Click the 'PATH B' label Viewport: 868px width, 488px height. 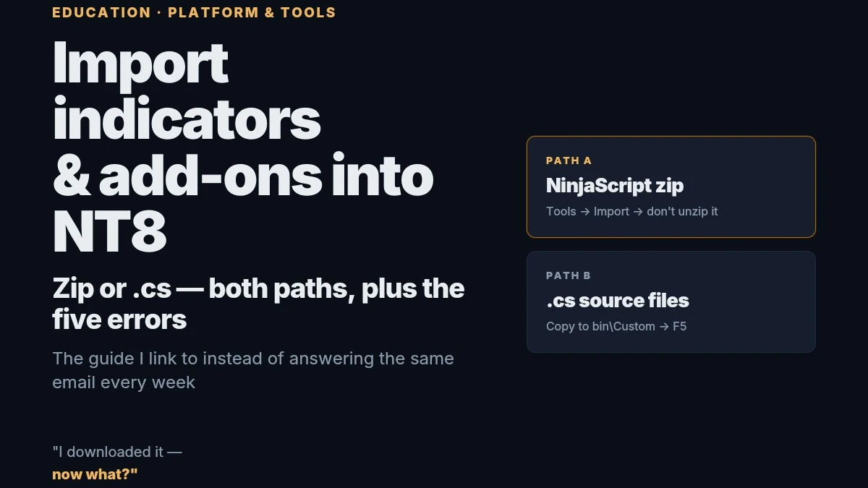click(569, 275)
